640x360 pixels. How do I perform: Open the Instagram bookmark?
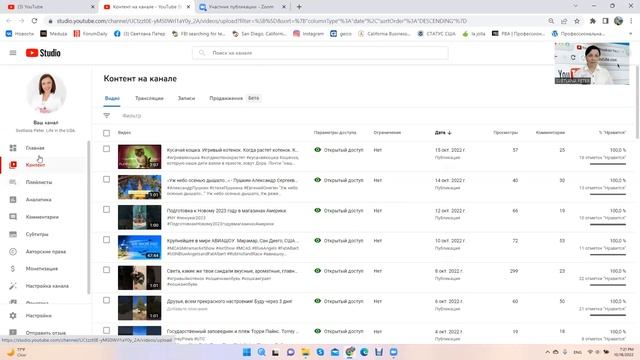[x=309, y=34]
